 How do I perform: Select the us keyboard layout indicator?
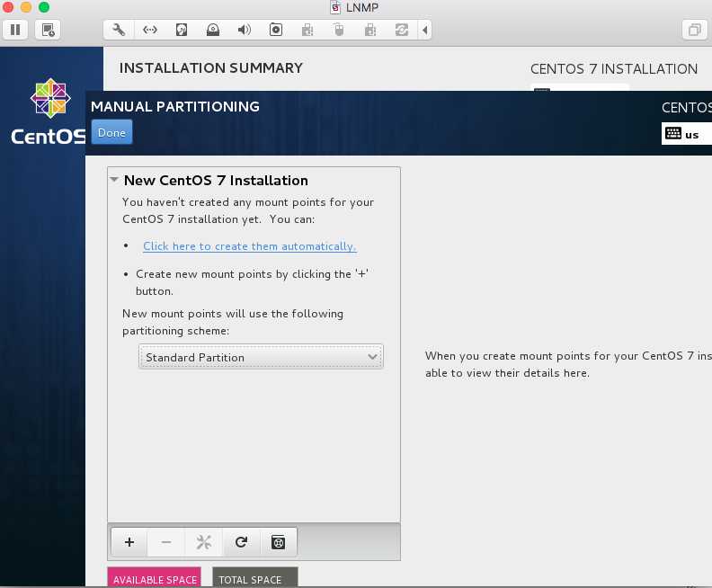(687, 134)
